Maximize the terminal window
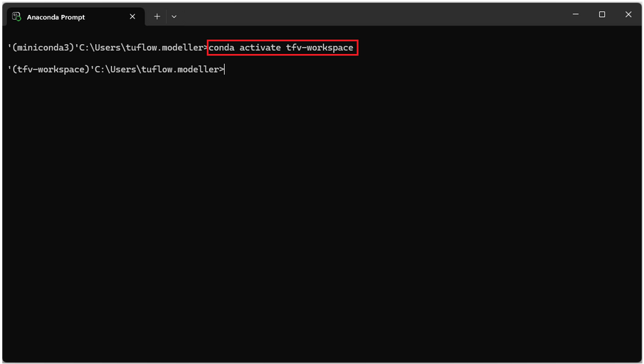This screenshot has height=364, width=644. pos(602,14)
